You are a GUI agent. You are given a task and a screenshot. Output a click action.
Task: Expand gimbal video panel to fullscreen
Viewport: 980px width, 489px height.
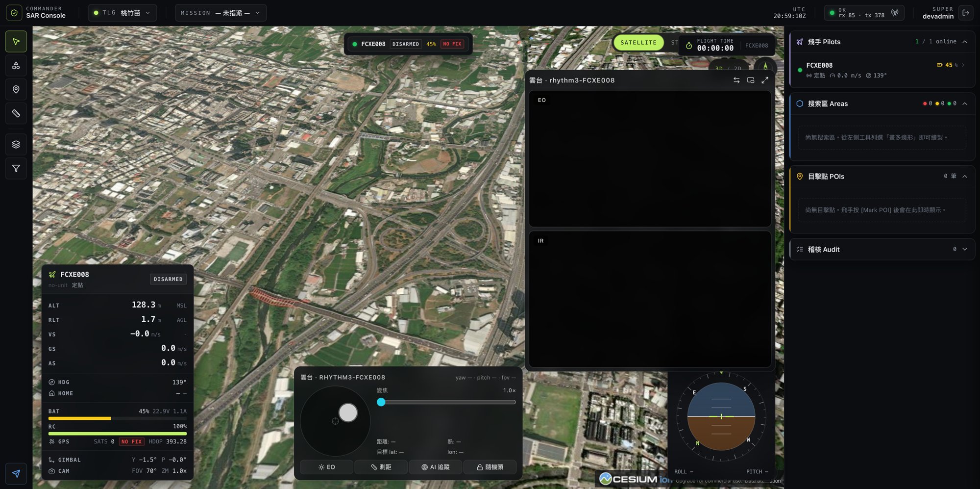[x=765, y=80]
